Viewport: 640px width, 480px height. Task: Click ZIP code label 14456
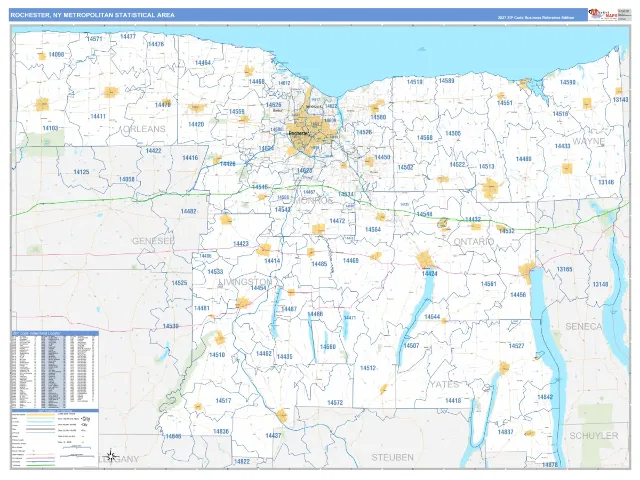(518, 294)
